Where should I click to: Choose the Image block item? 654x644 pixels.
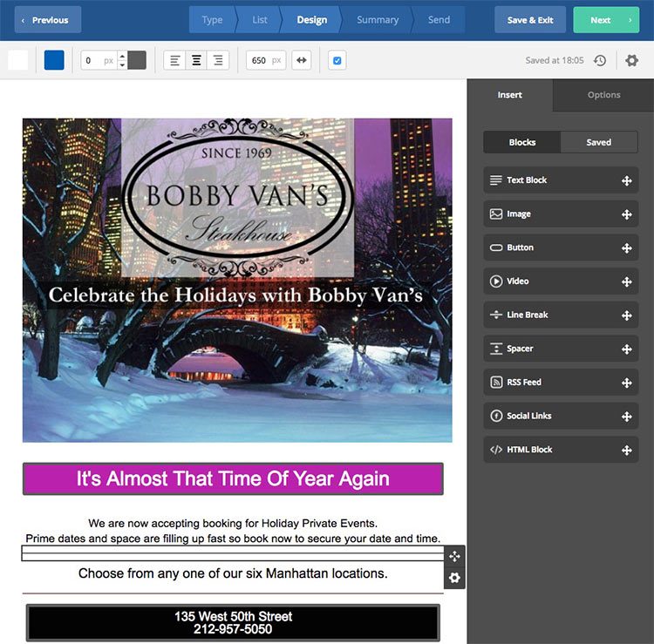point(561,214)
